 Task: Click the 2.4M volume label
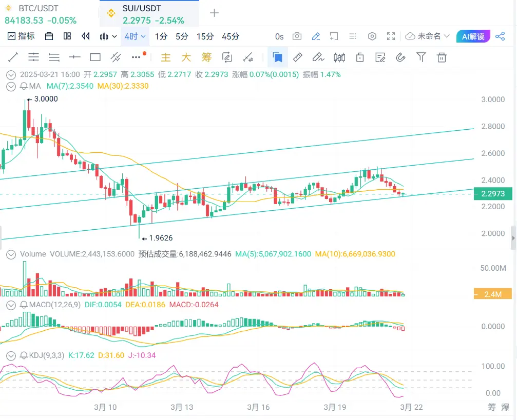pyautogui.click(x=493, y=294)
